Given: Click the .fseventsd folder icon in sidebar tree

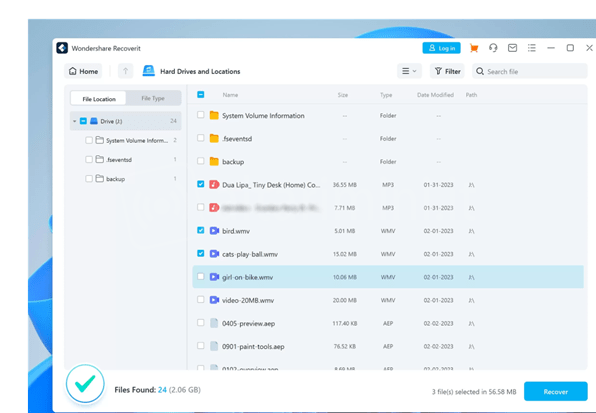Looking at the screenshot, I should pos(100,160).
